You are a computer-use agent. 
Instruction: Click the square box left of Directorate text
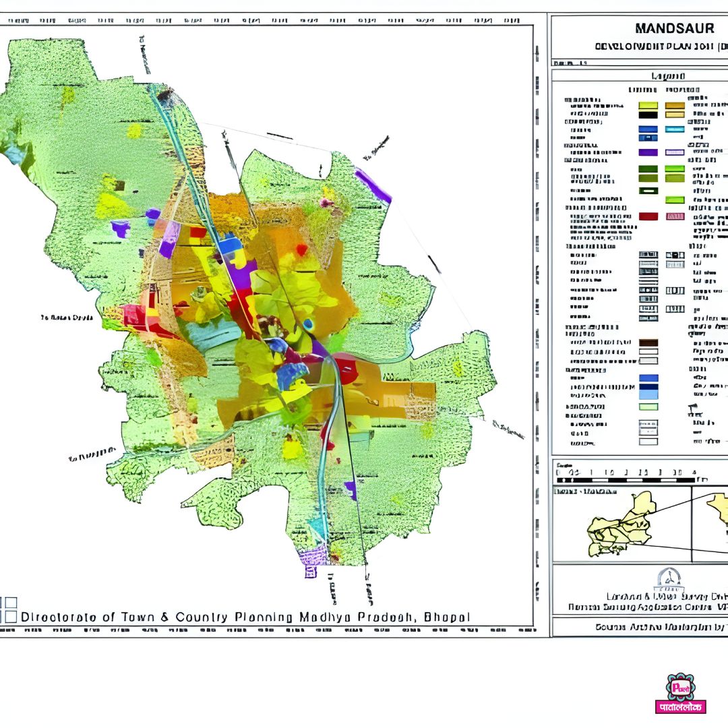pyautogui.click(x=10, y=617)
